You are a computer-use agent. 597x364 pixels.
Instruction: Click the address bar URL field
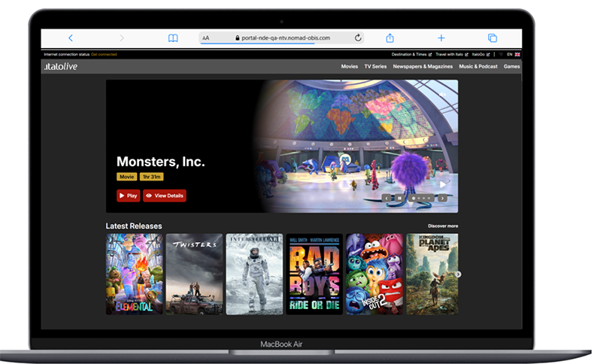pyautogui.click(x=282, y=38)
